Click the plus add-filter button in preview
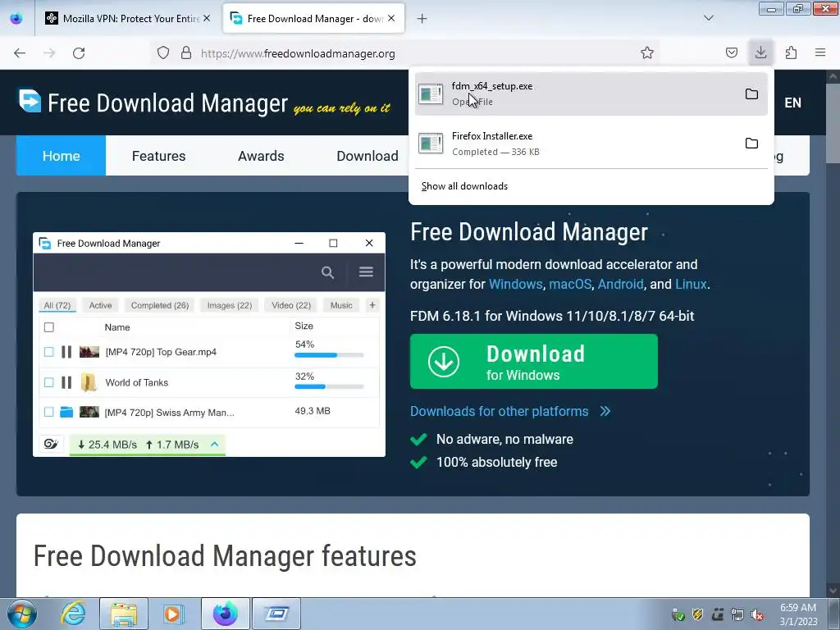Viewport: 840px width, 630px height. coord(372,305)
